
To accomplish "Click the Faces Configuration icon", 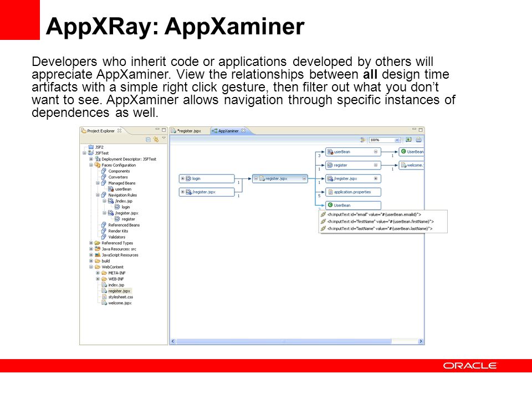I will click(98, 165).
